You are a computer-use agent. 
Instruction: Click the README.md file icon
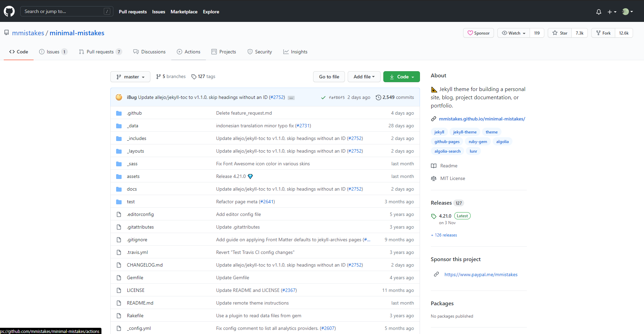[119, 303]
